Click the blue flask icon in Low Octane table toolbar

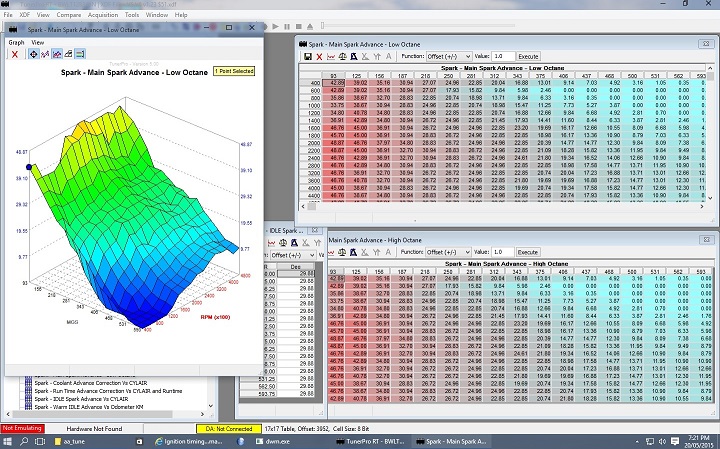point(354,56)
